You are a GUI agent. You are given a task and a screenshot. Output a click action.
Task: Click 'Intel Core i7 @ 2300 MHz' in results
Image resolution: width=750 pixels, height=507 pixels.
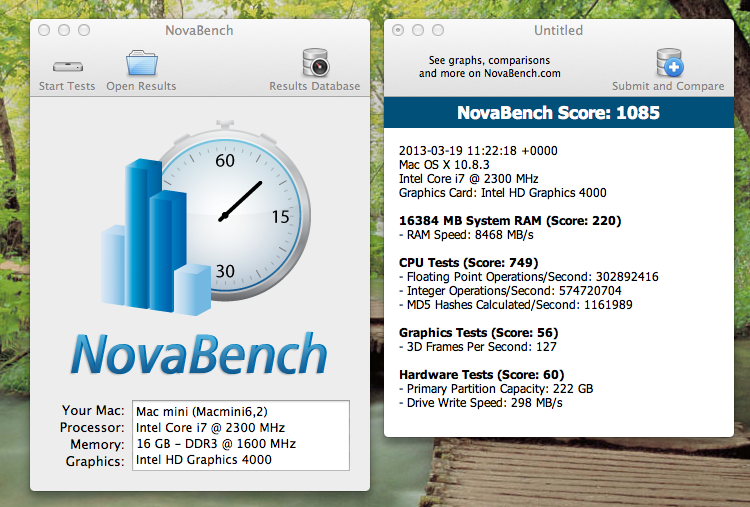(x=469, y=179)
